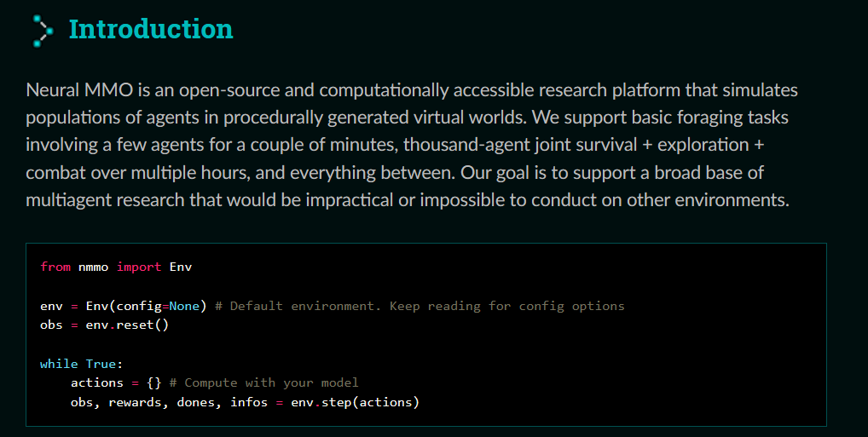Image resolution: width=868 pixels, height=437 pixels.
Task: Click 'env.reset()' call in code
Action: [x=127, y=325]
